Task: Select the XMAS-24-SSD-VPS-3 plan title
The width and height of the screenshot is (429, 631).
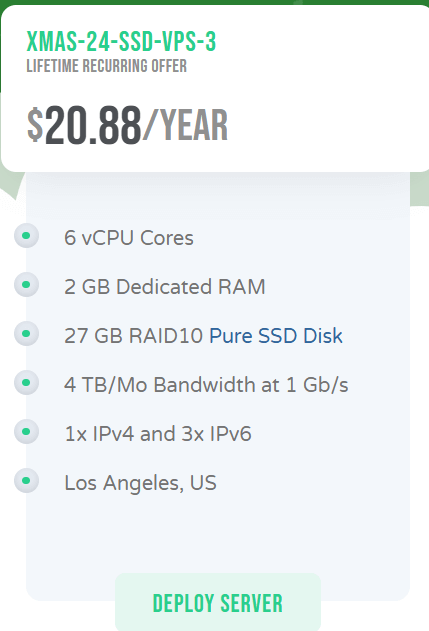Action: coord(121,41)
